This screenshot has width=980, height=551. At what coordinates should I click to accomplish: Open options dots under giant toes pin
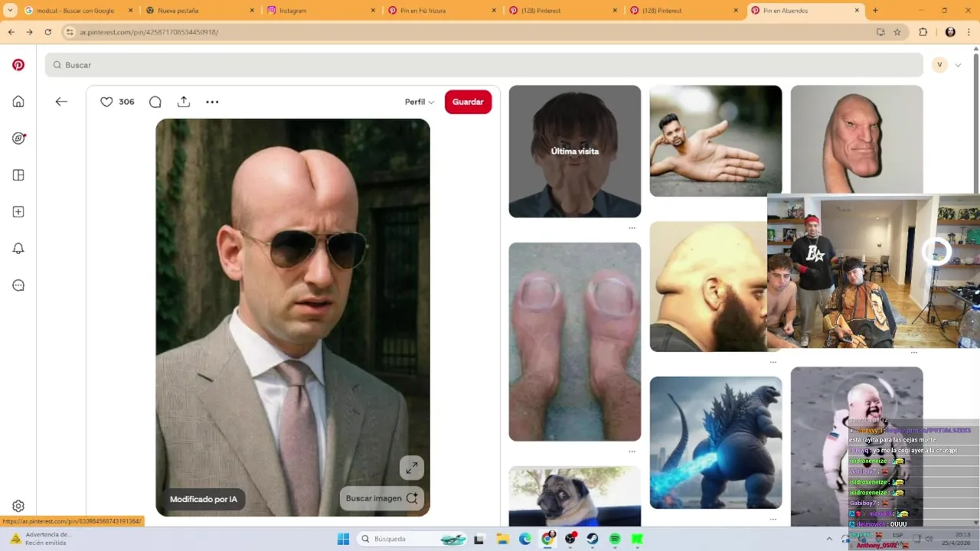[x=632, y=452]
